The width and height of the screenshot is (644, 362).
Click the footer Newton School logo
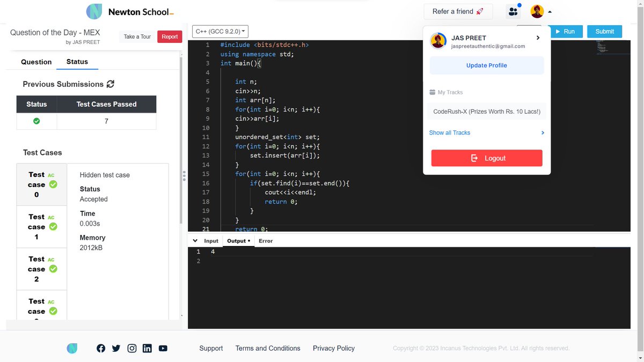[x=72, y=349]
